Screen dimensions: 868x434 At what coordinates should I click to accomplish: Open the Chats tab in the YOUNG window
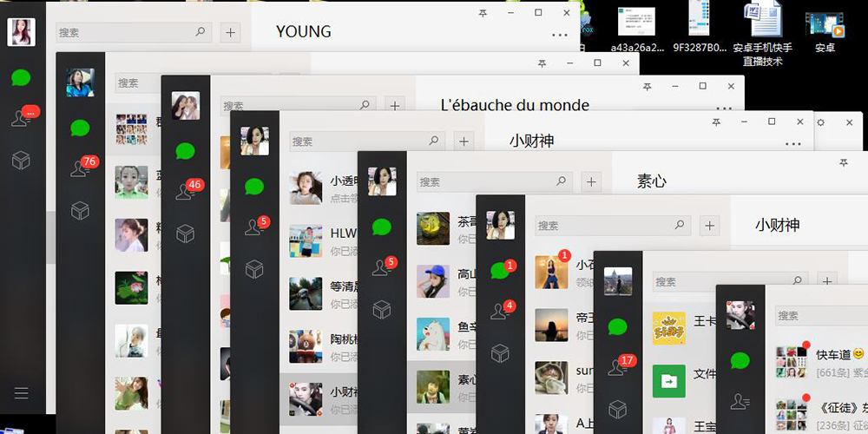pyautogui.click(x=21, y=77)
